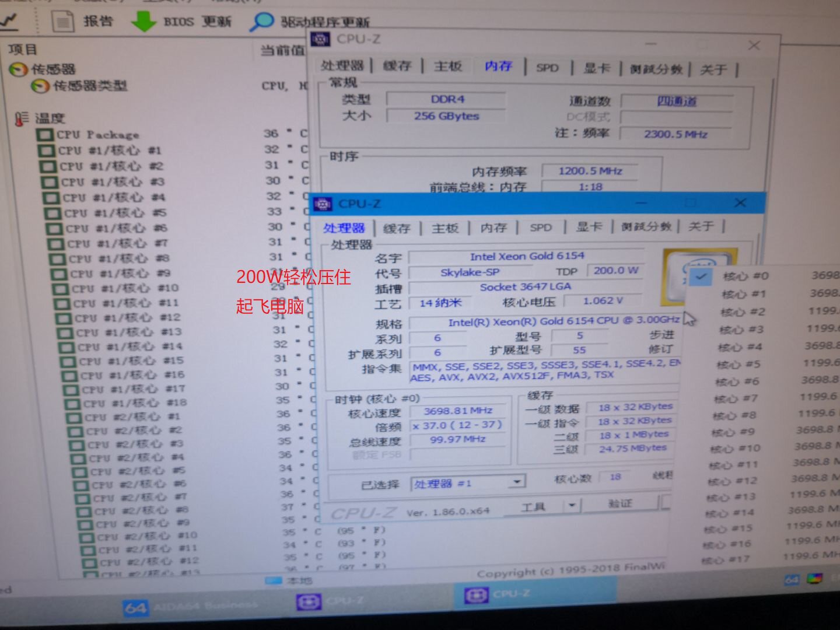Screen dimensions: 840x630
Task: Open the 关于 tab in the front CPU-Z window
Action: [701, 226]
